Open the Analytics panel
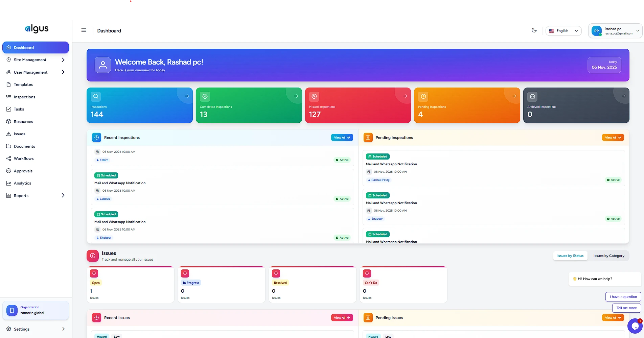 pyautogui.click(x=23, y=183)
